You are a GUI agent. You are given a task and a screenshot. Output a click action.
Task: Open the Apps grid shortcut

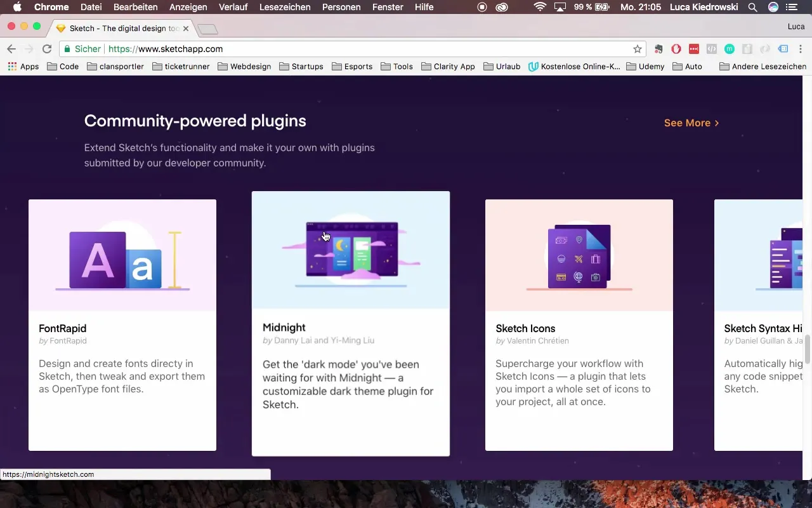tap(23, 66)
